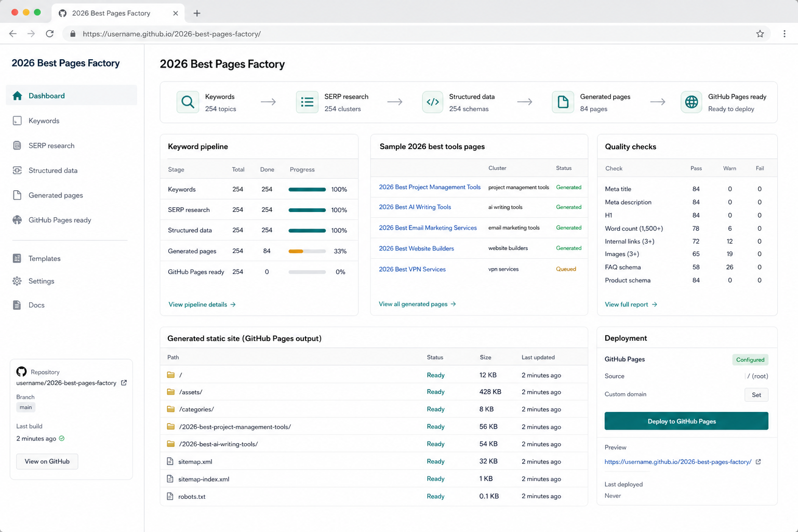Click the main branch tag

25,407
